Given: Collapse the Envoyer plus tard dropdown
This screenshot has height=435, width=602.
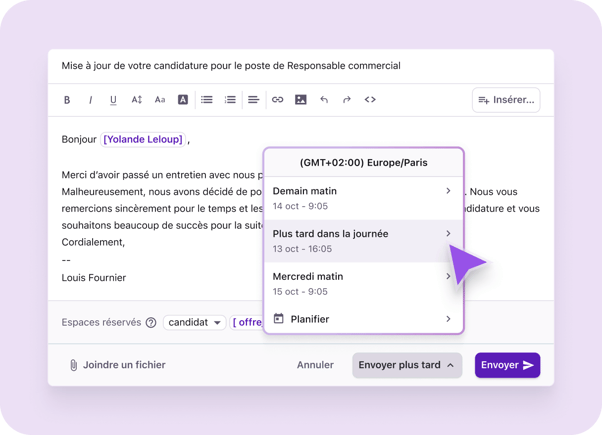Looking at the screenshot, I should pyautogui.click(x=407, y=365).
